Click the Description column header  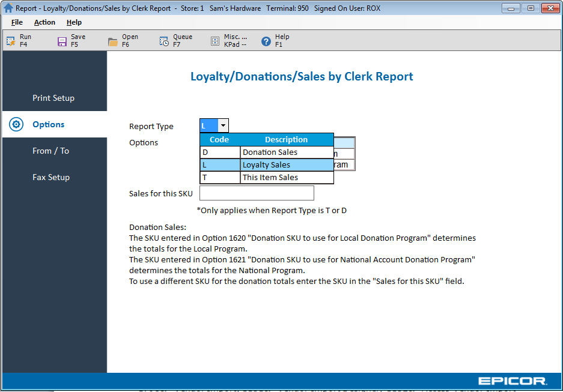286,140
